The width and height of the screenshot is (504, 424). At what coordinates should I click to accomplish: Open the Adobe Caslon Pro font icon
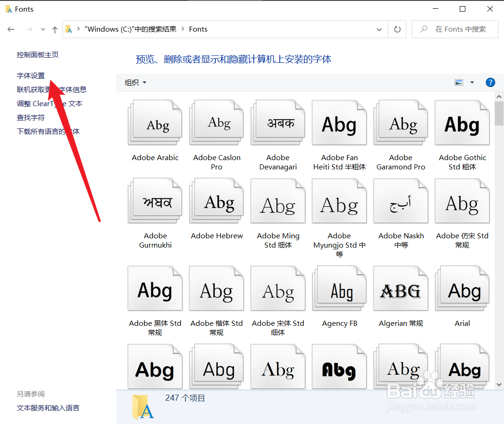tap(217, 122)
